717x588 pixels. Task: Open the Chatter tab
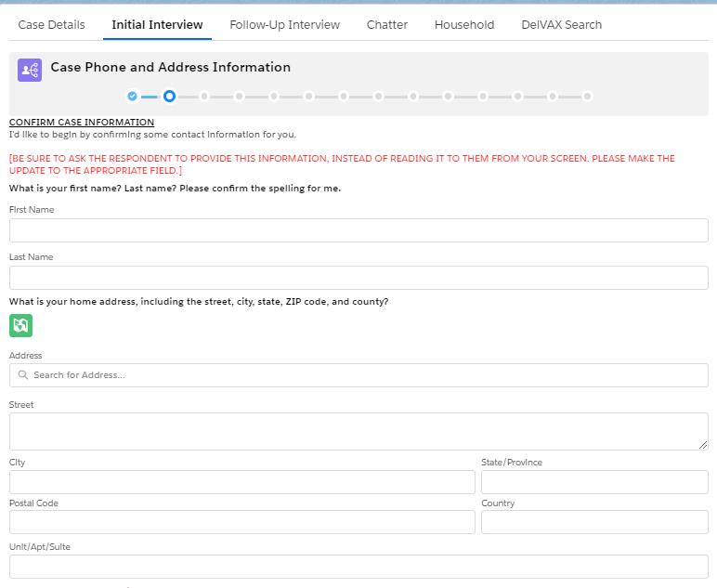[x=387, y=25]
